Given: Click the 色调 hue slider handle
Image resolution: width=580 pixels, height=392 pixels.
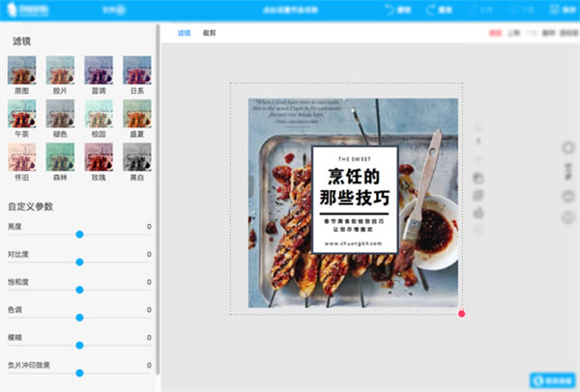Looking at the screenshot, I should (79, 318).
